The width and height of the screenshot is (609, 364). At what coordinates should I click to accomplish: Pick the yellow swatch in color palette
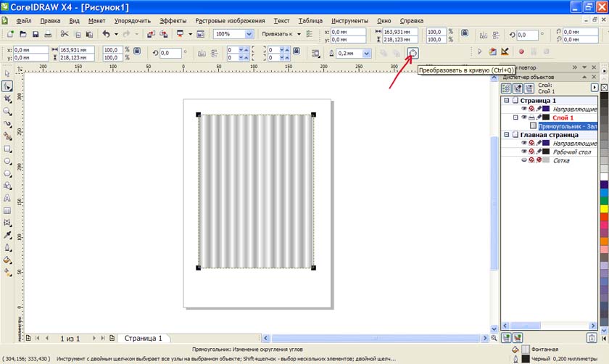[x=604, y=209]
